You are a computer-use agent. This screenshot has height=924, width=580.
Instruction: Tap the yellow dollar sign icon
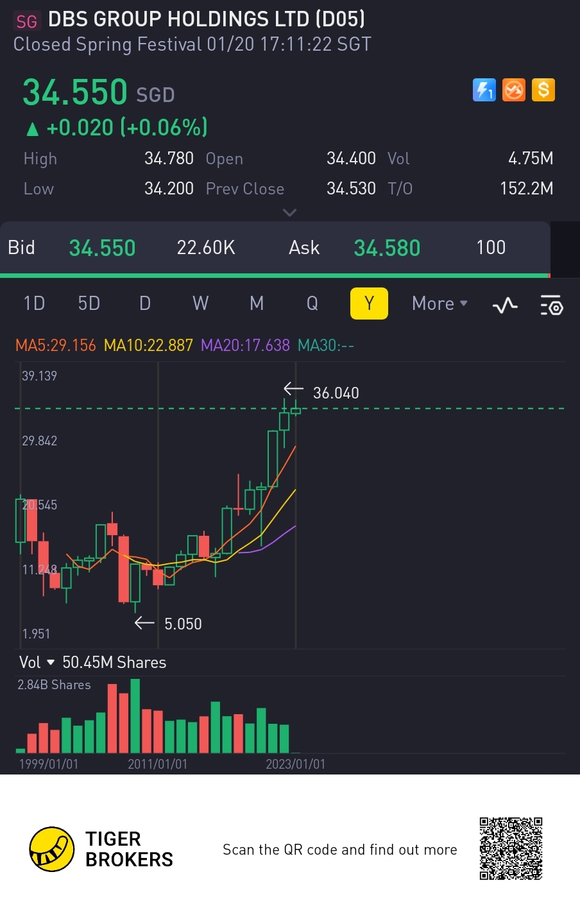[543, 90]
